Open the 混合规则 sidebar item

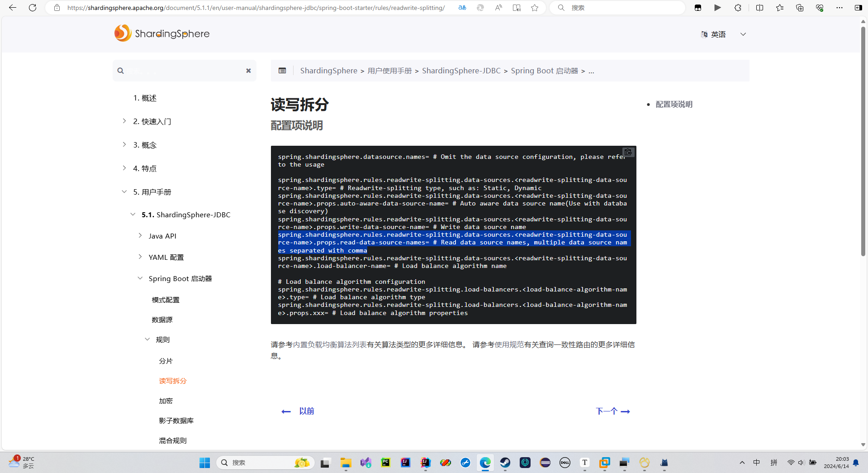173,440
